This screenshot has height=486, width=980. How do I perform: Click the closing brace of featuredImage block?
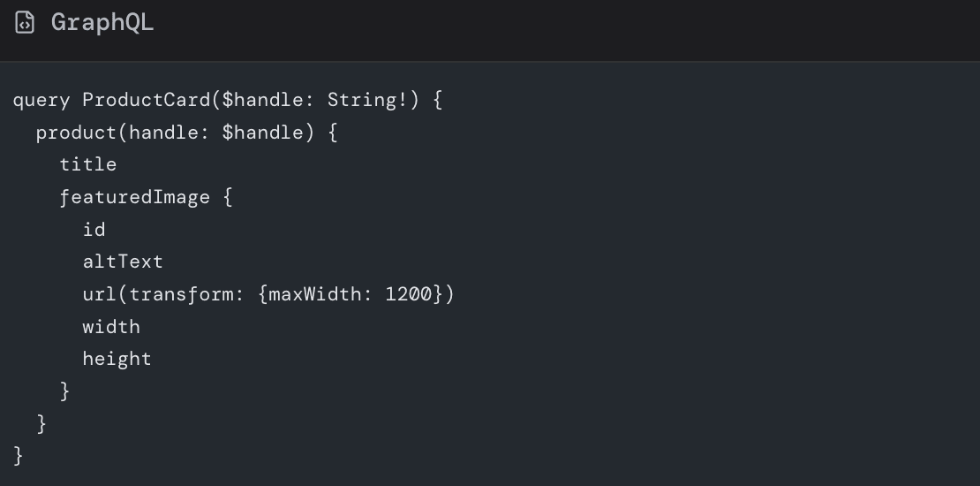(64, 391)
